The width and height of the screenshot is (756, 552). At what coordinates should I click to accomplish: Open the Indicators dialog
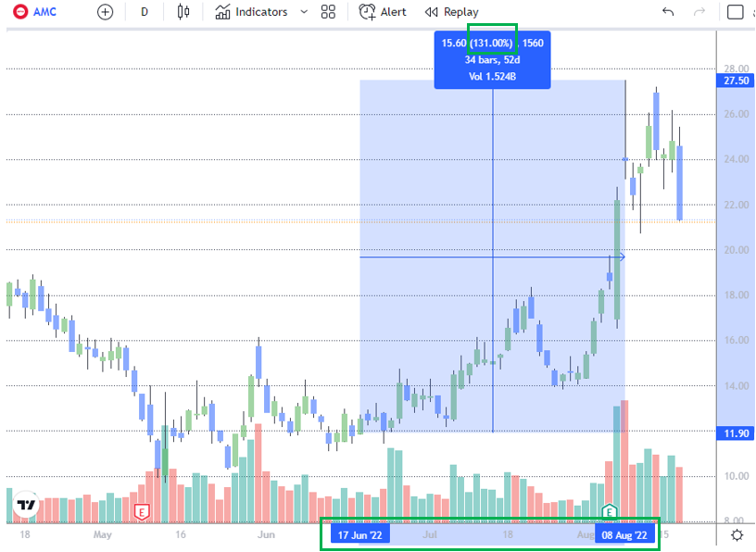pos(251,12)
